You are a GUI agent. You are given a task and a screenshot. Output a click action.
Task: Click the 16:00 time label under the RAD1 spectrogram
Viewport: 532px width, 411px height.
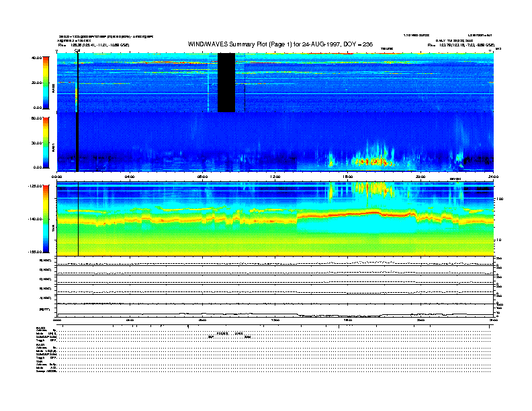tap(348, 177)
